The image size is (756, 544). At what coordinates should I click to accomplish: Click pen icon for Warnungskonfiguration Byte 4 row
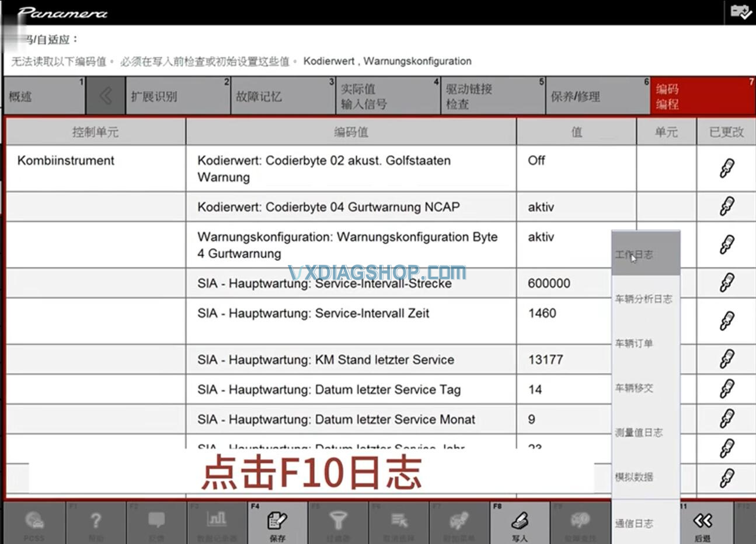(x=726, y=245)
